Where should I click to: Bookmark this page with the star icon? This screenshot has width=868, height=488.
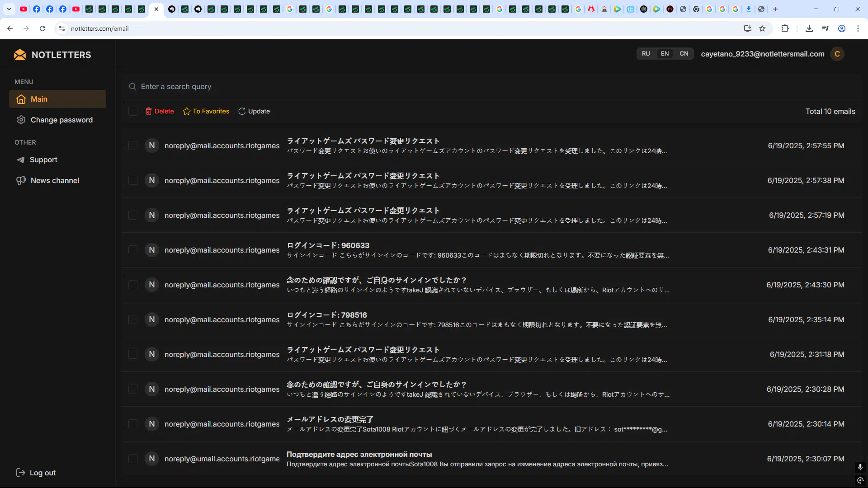762,28
